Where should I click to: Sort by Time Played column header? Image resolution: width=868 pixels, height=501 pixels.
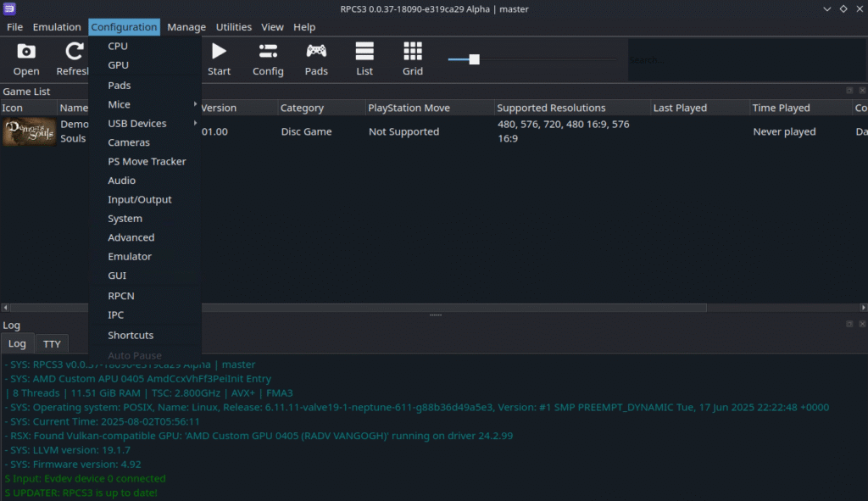point(801,108)
